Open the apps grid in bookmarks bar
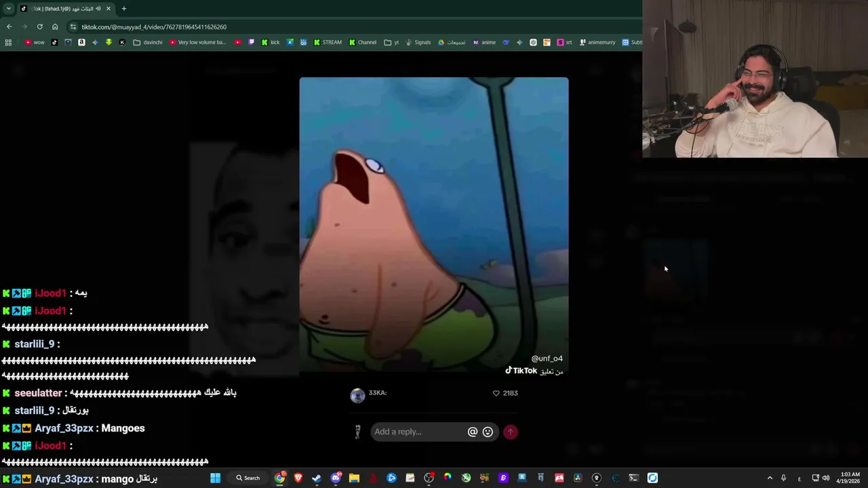The image size is (868, 488). pyautogui.click(x=8, y=42)
